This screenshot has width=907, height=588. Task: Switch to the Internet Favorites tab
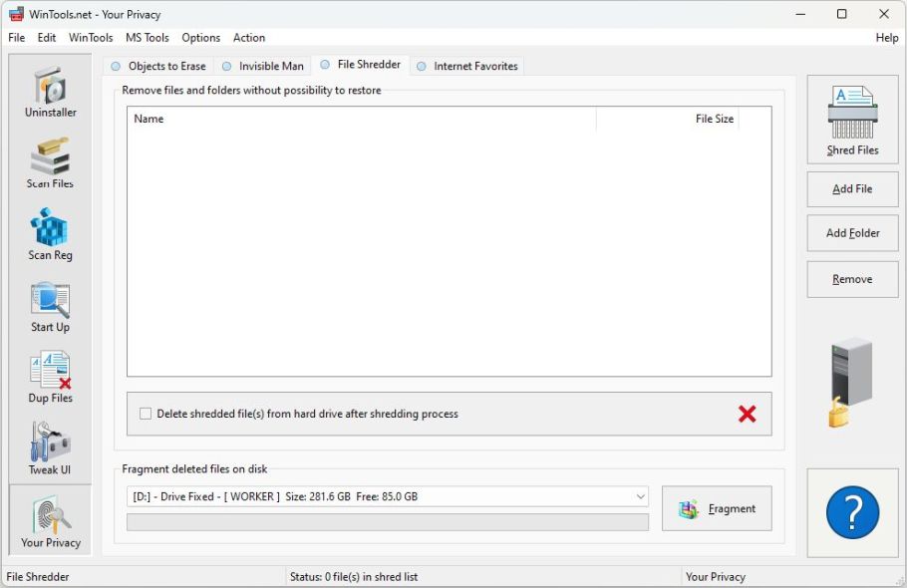[467, 67]
